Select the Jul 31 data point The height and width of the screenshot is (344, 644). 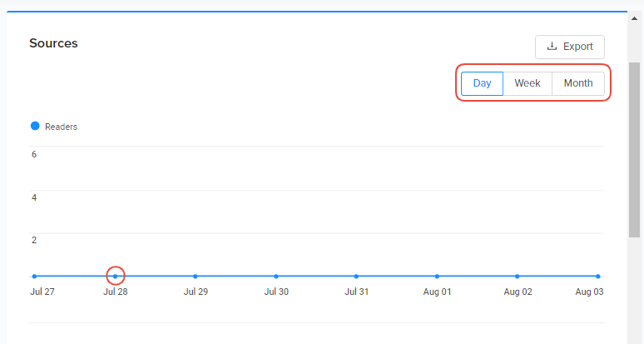(x=356, y=276)
